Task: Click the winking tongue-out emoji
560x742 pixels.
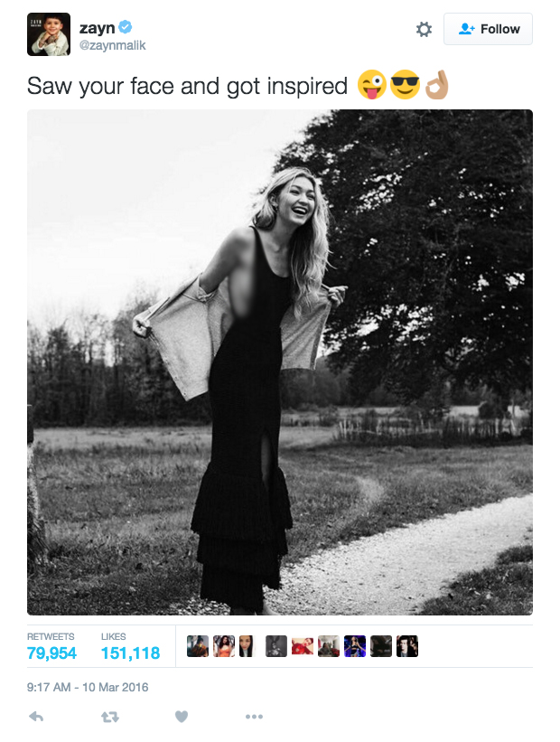Action: tap(371, 86)
